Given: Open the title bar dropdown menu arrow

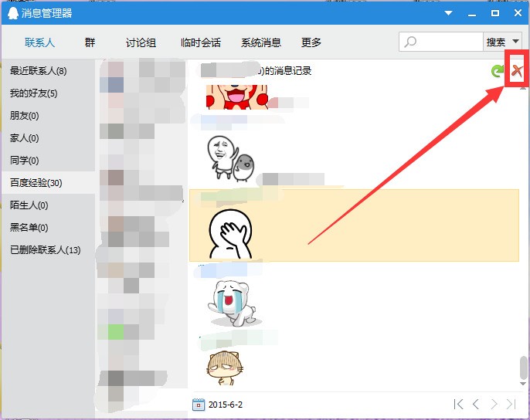Looking at the screenshot, I should (x=449, y=13).
